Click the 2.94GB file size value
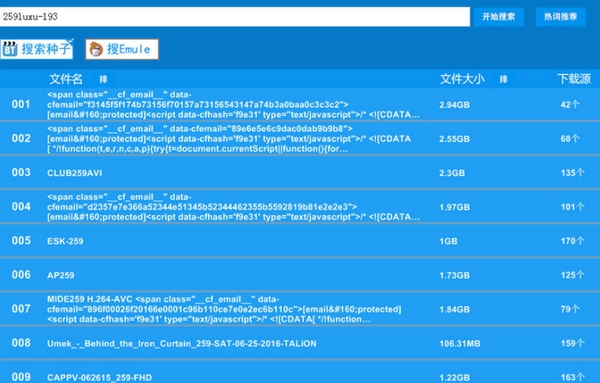This screenshot has width=600, height=383. pyautogui.click(x=455, y=105)
